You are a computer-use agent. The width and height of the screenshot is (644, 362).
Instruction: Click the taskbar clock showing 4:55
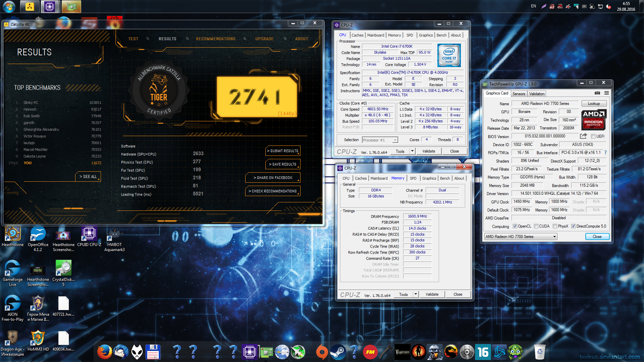click(x=626, y=6)
